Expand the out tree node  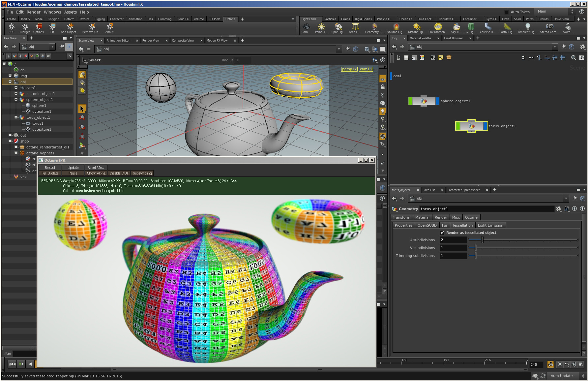(10, 135)
